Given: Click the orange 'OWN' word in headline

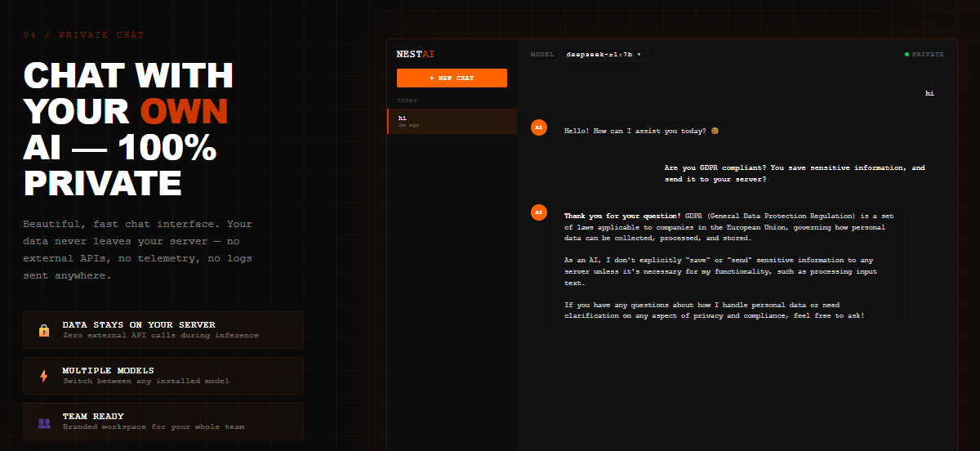Looking at the screenshot, I should pyautogui.click(x=184, y=109).
